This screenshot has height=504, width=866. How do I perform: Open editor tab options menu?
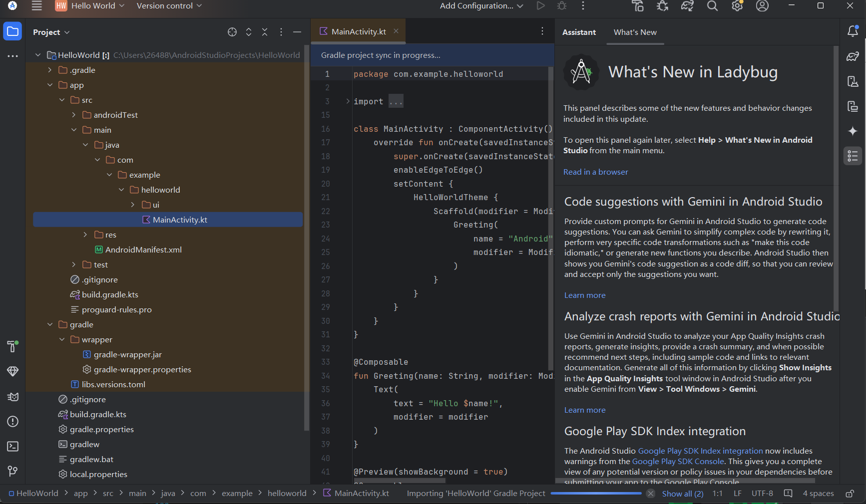542,31
